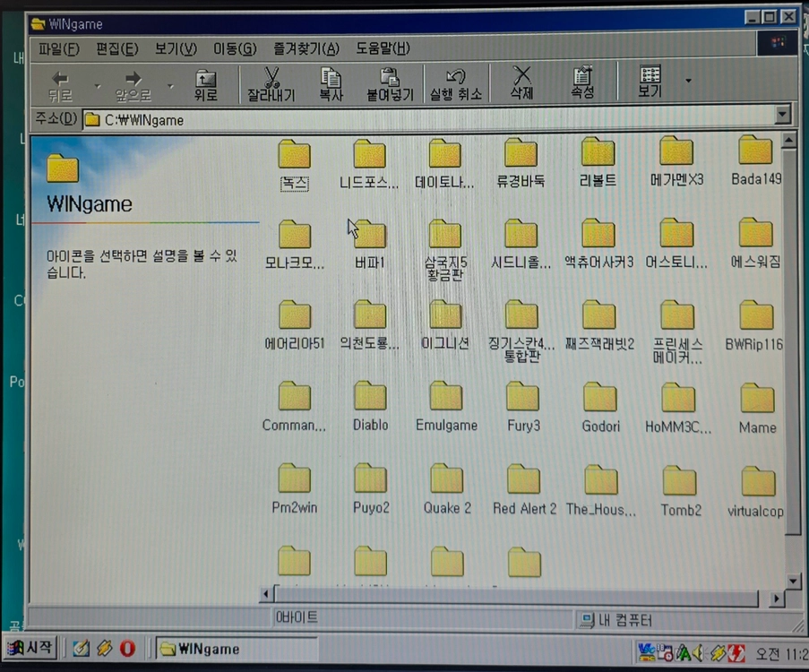809x672 pixels.
Task: Open the 주소 address bar dropdown
Action: [x=783, y=114]
